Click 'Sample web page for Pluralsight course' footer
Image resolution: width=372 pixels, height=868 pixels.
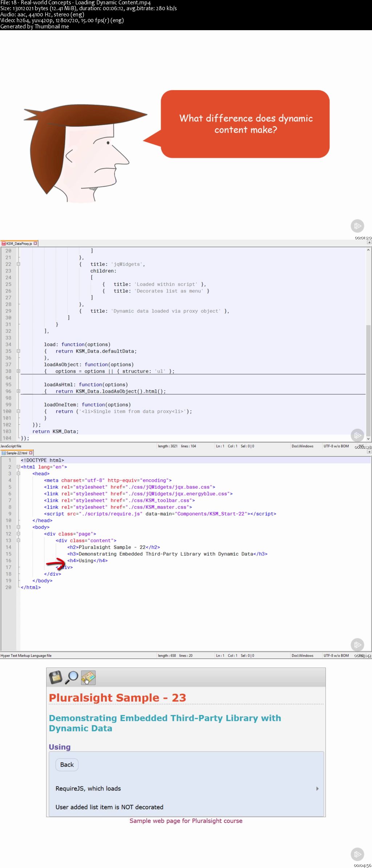[186, 821]
